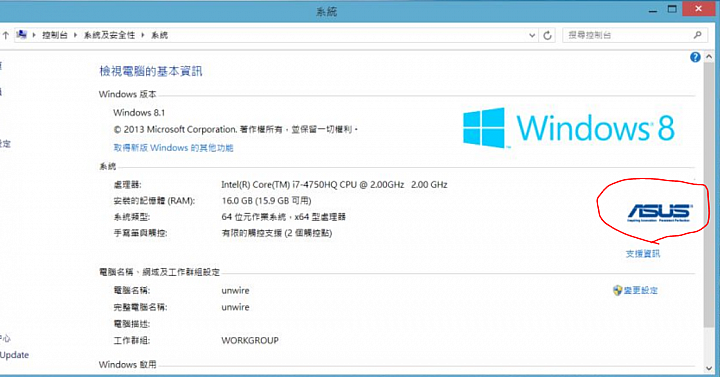Click the Up arrow navigation button
This screenshot has height=377, width=720.
6,35
